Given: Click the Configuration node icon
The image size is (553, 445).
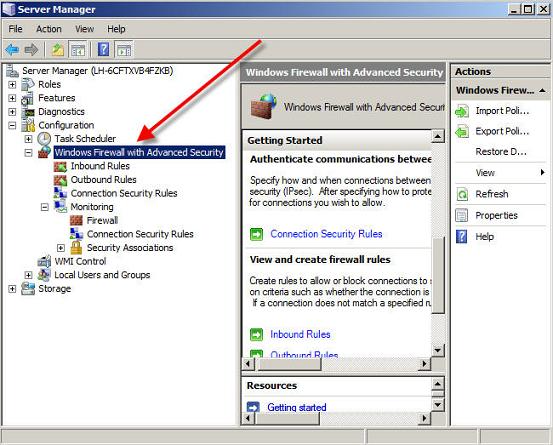Looking at the screenshot, I should (28, 125).
